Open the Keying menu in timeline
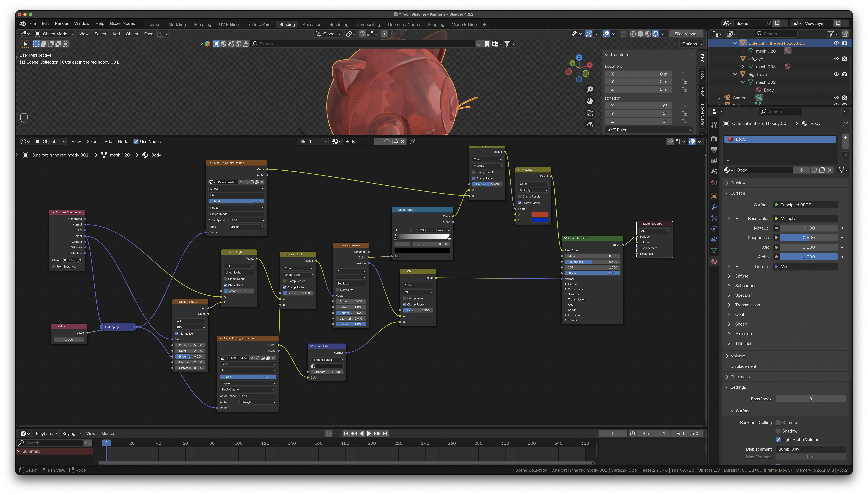The width and height of the screenshot is (868, 495). 71,434
